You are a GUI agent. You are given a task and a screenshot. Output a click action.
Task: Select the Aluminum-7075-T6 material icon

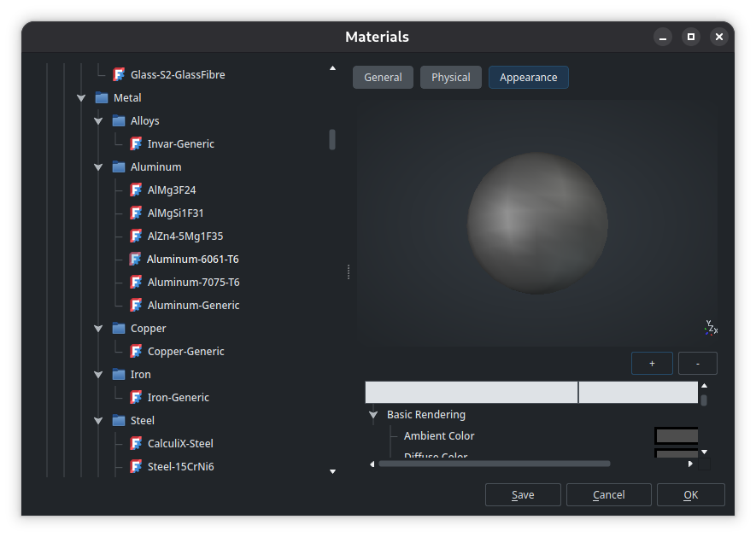point(136,282)
